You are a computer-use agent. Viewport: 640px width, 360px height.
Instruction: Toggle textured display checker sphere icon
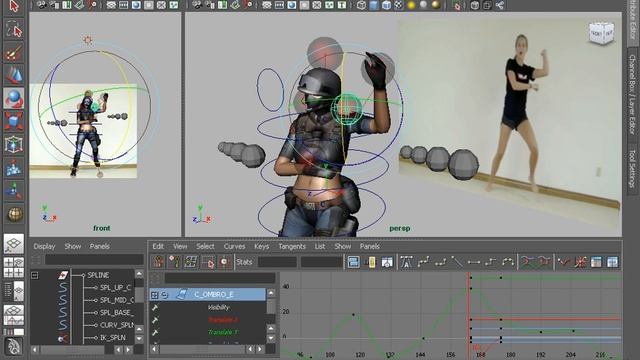coord(398,5)
